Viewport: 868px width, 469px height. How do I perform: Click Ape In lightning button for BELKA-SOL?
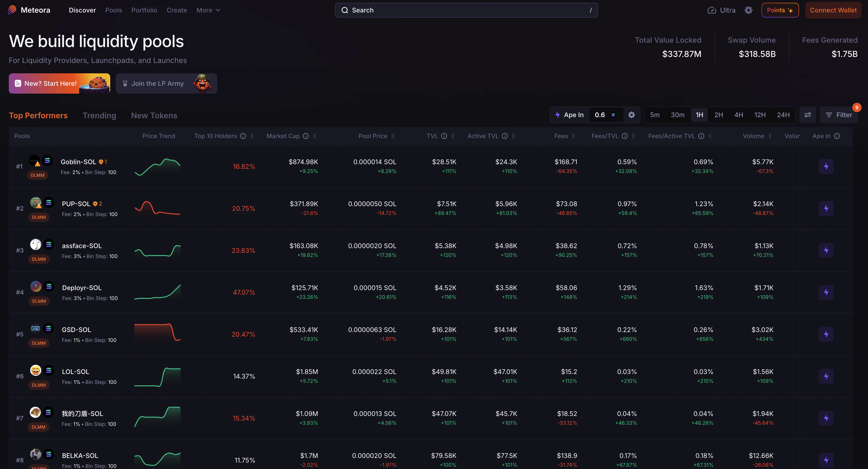(x=826, y=460)
